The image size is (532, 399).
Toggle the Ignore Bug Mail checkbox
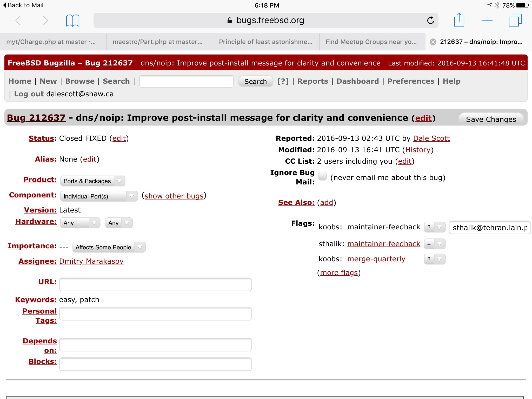point(322,176)
